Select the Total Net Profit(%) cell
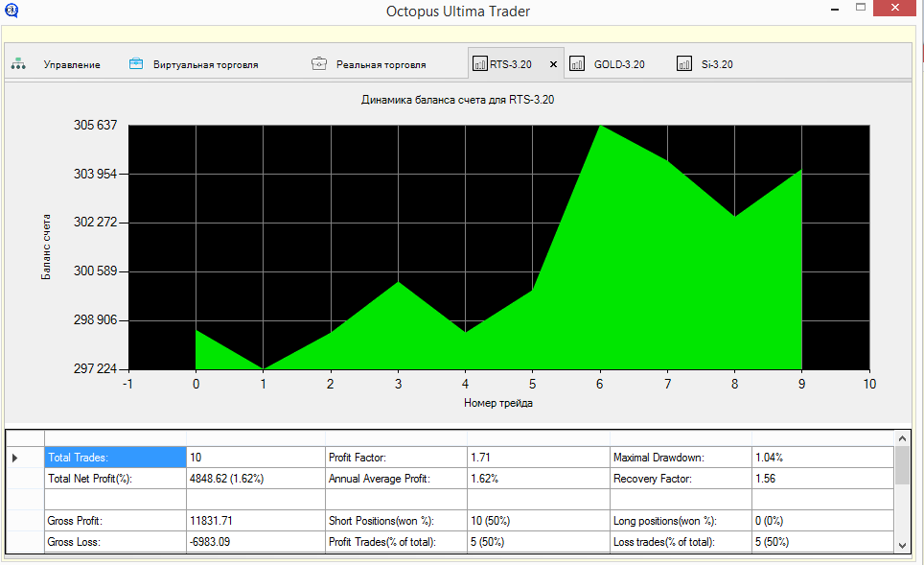 tap(115, 479)
